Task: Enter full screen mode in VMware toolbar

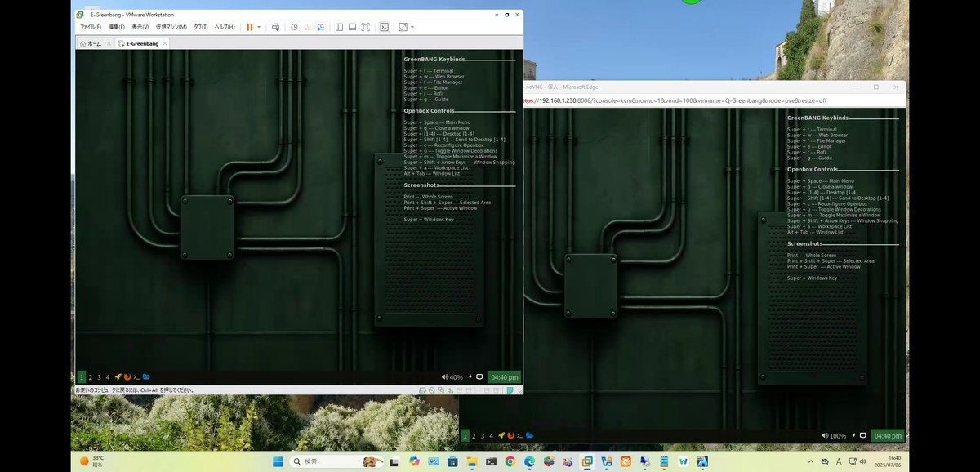Action: pyautogui.click(x=365, y=27)
